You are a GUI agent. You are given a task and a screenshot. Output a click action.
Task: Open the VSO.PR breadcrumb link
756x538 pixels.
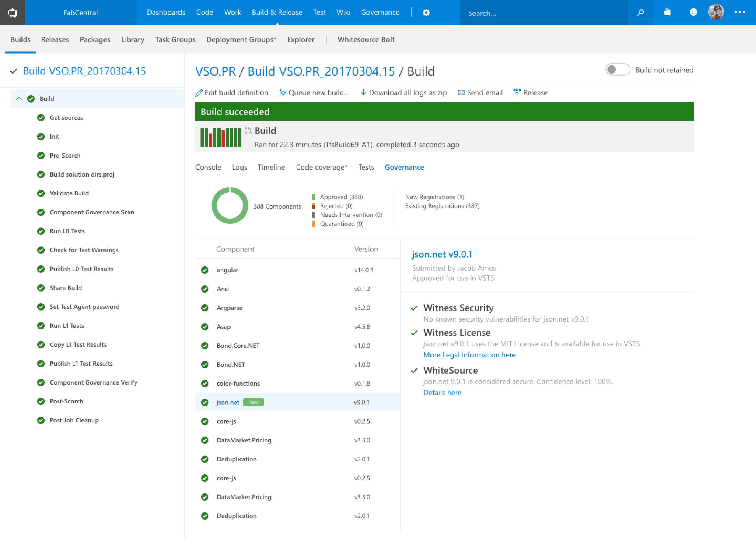tap(215, 71)
